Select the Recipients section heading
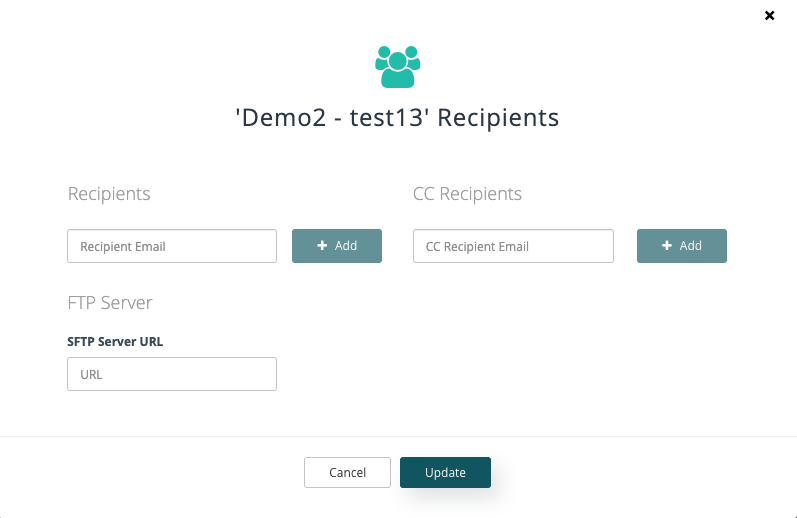The image size is (797, 518). [109, 194]
